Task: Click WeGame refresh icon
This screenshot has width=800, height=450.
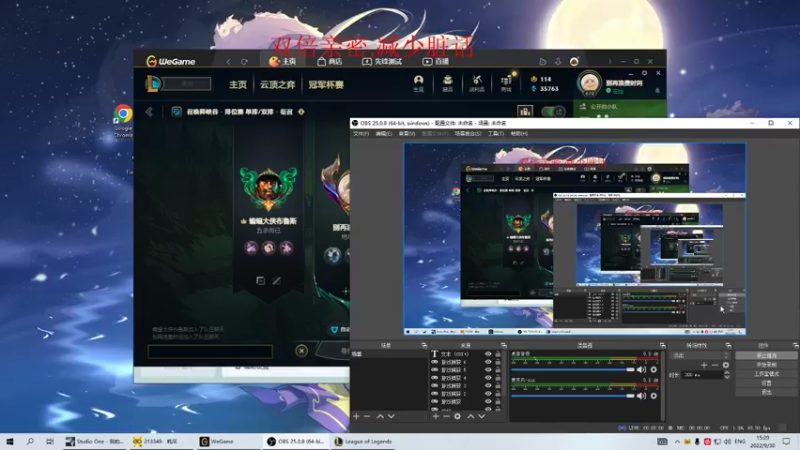Action: [x=244, y=62]
